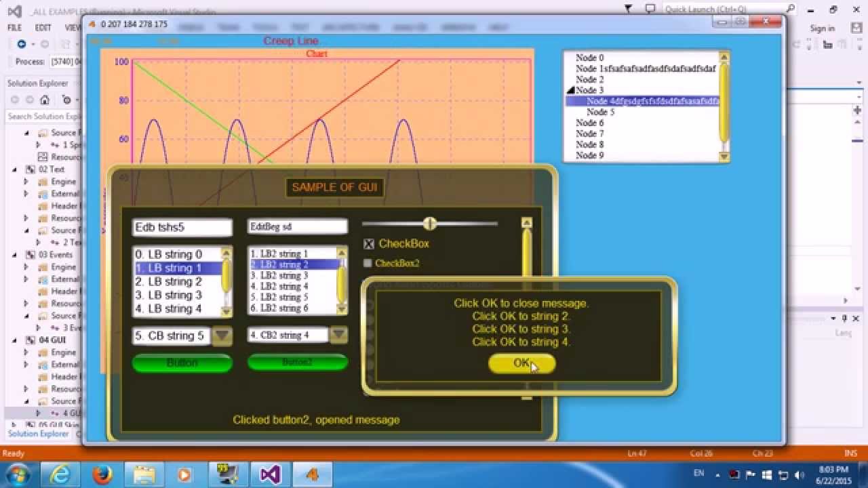The image size is (868, 488).
Task: Click the Sign in link
Action: click(x=822, y=28)
